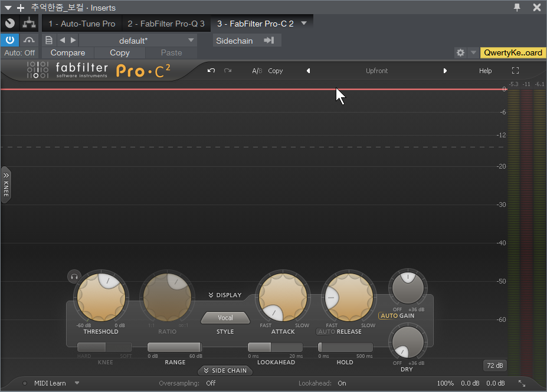The image size is (547, 392).
Task: Open the preset file menu icon
Action: point(49,40)
